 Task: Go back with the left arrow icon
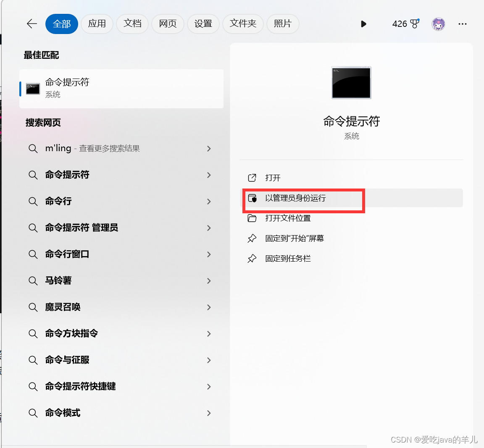coord(32,24)
